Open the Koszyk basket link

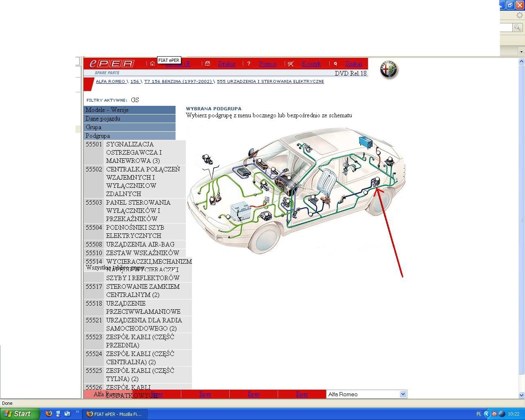(311, 64)
